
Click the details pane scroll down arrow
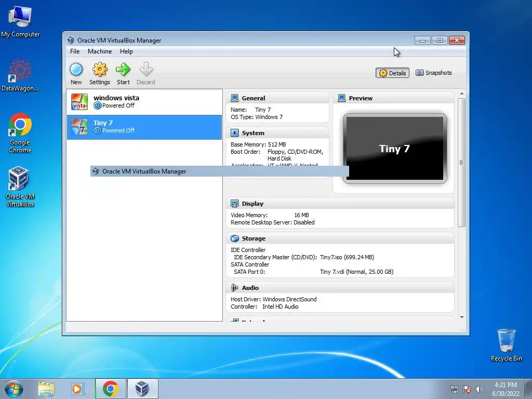(x=462, y=317)
